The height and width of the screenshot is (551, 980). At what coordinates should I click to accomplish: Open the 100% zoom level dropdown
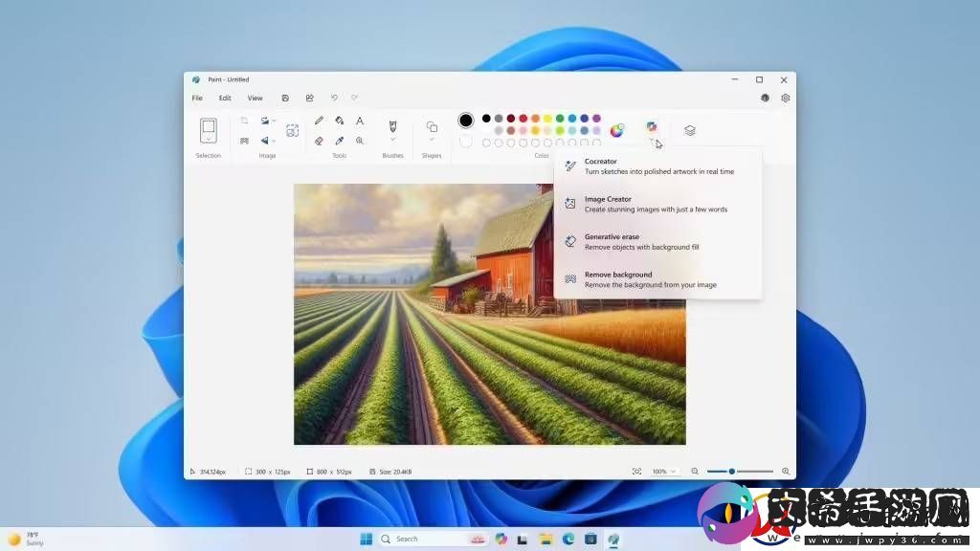(664, 472)
